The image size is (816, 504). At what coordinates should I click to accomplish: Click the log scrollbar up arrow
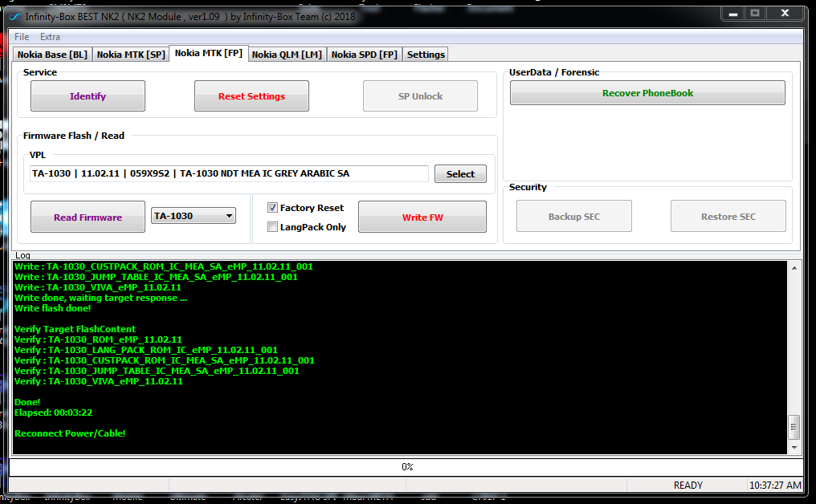[794, 268]
